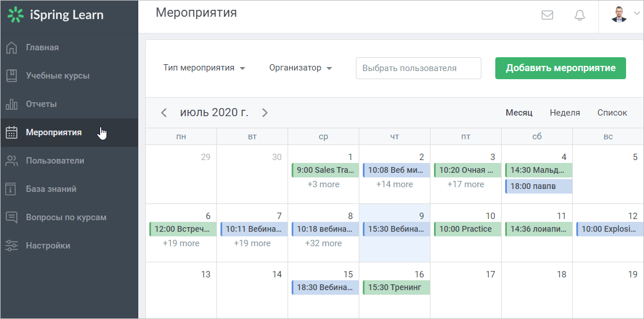644x319 pixels.
Task: Show the +14 more events link
Action: pyautogui.click(x=394, y=184)
